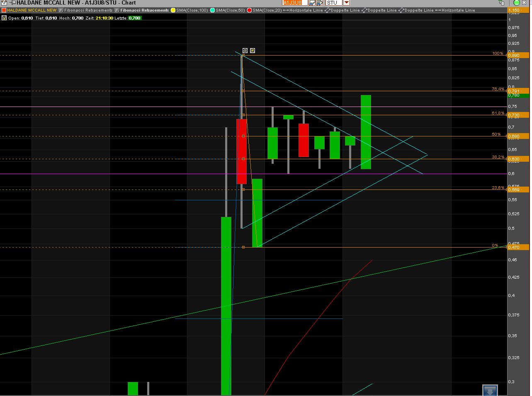532x396 pixels.
Task: Click the 0,975 price axis label
Action: click(x=514, y=28)
